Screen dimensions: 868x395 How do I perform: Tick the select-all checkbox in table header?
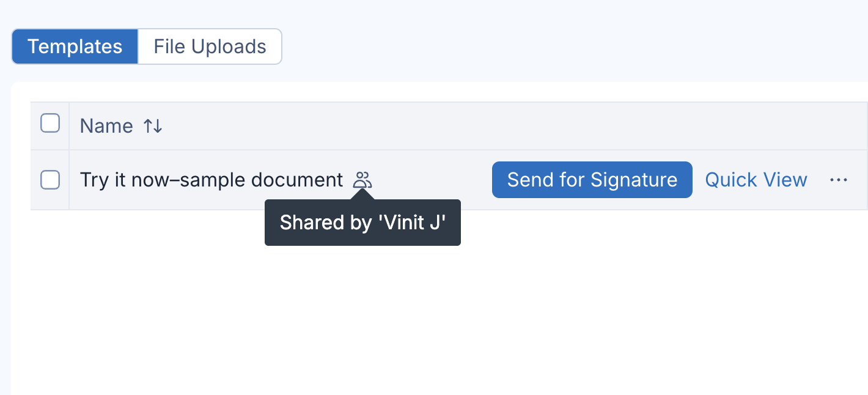pos(50,124)
